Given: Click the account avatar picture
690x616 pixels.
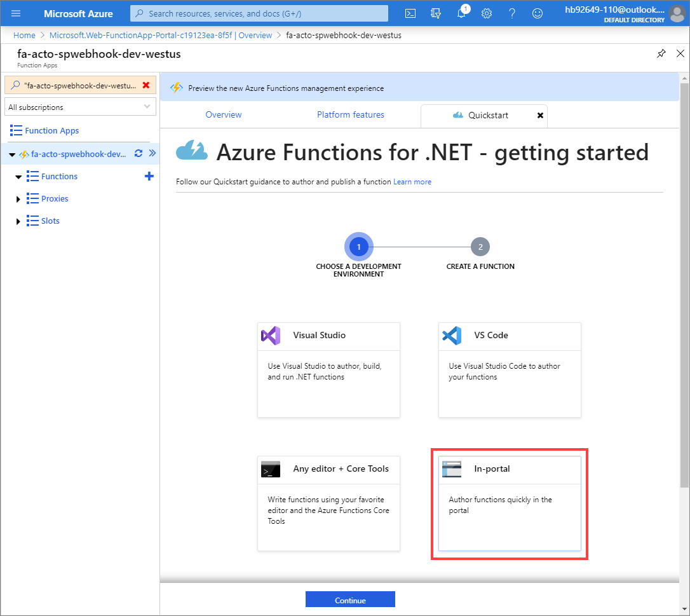Looking at the screenshot, I should click(x=678, y=13).
